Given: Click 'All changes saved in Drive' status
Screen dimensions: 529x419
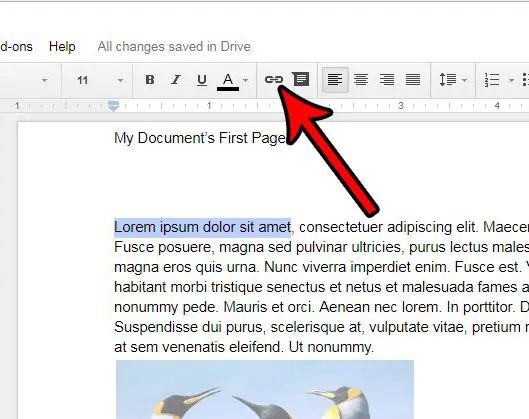Looking at the screenshot, I should [174, 47].
